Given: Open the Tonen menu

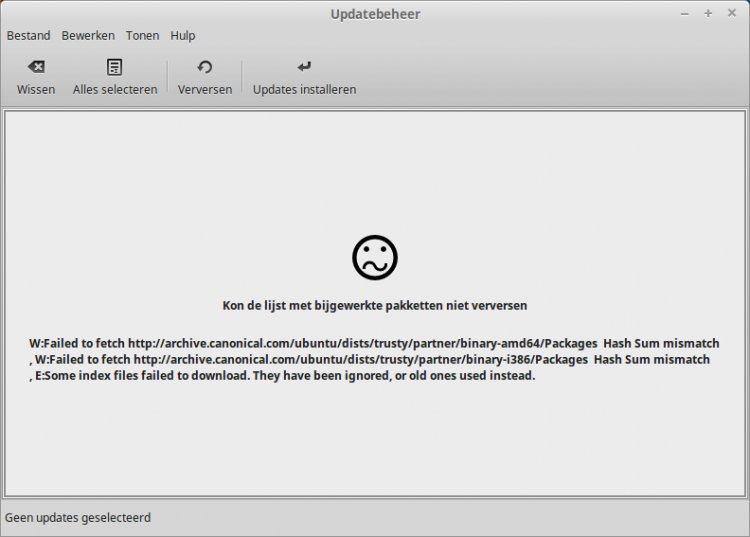Looking at the screenshot, I should tap(143, 35).
